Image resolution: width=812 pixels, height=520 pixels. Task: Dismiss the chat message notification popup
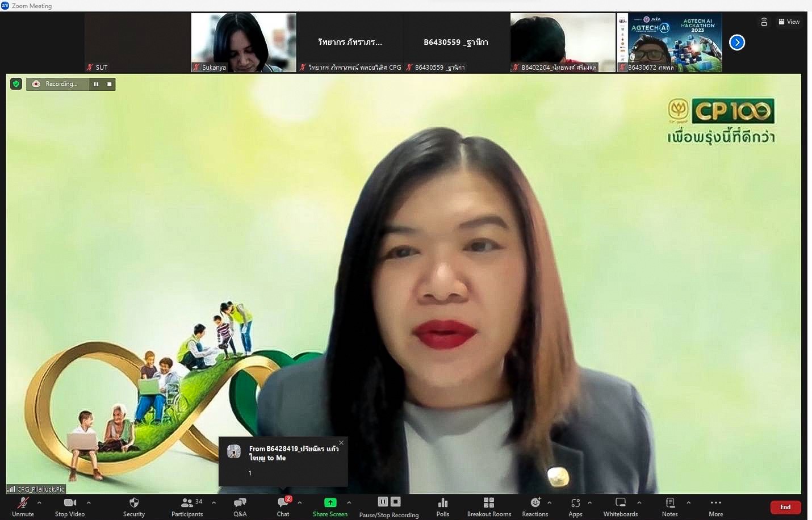(341, 443)
